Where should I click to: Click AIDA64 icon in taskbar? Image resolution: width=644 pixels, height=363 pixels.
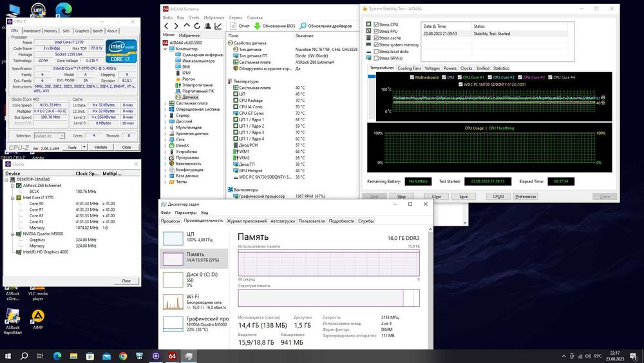pyautogui.click(x=172, y=356)
